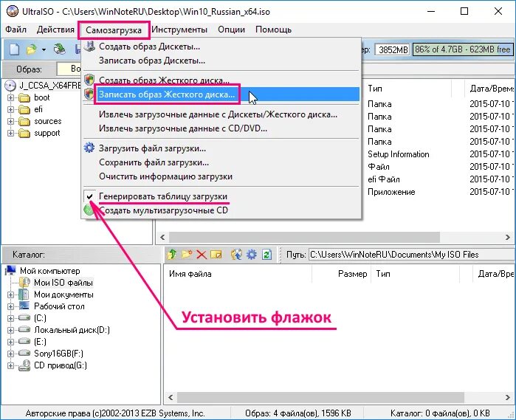Open the dropdown arrow beside the Open icon
516x420 pixels.
coord(44,50)
